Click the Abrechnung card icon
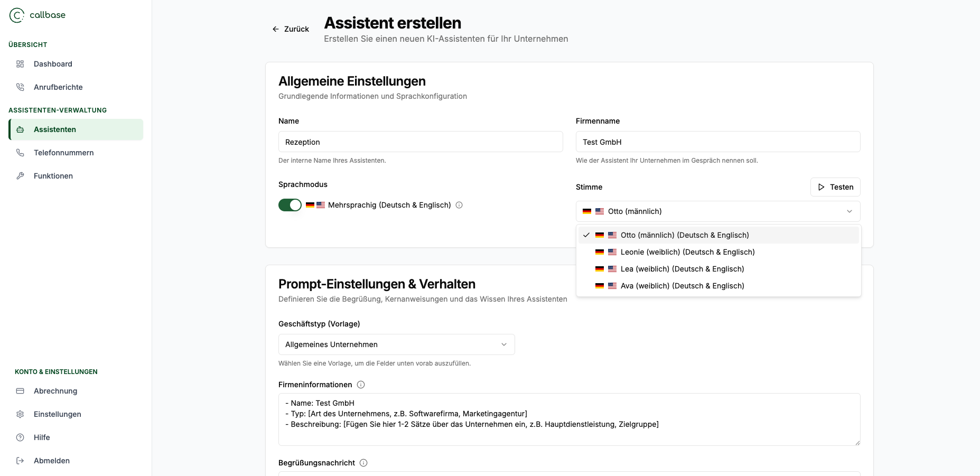Image resolution: width=980 pixels, height=476 pixels. pyautogui.click(x=20, y=391)
